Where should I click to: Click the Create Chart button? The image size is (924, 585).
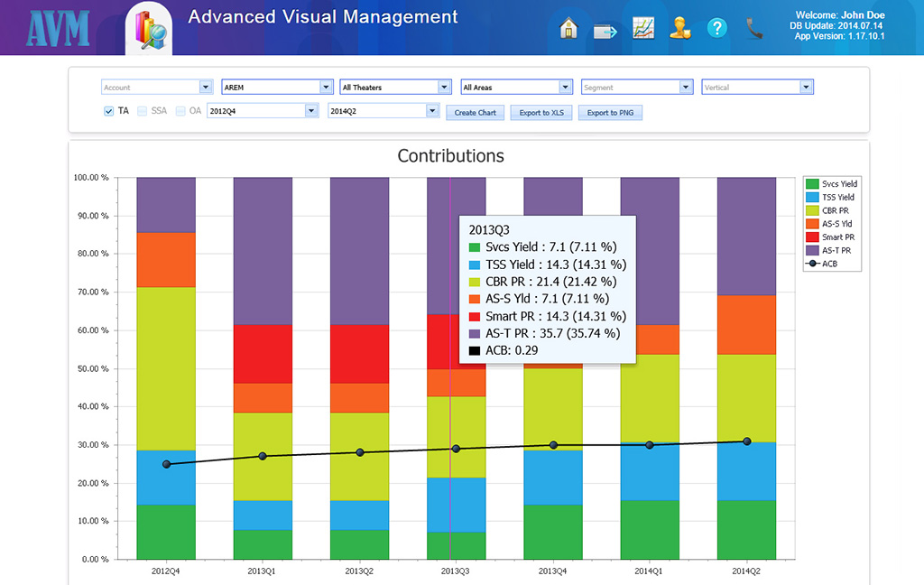[475, 113]
